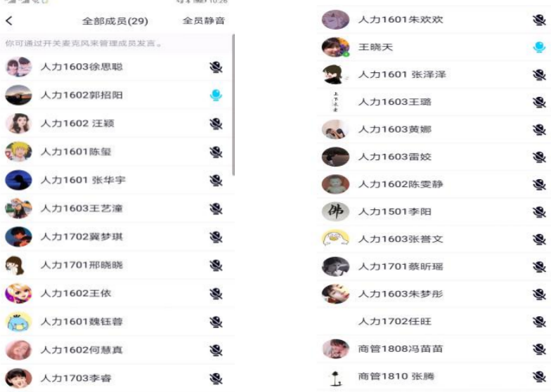Unmute microphone for 人力1602 汪颖
This screenshot has width=551, height=392.
click(x=216, y=124)
